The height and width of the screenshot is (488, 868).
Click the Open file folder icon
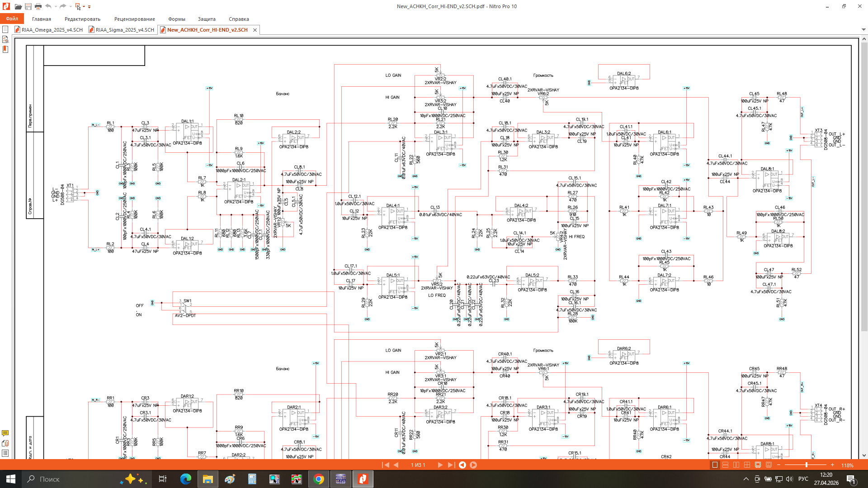click(18, 6)
